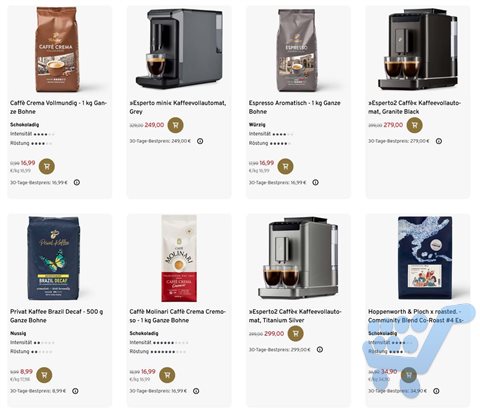View the Caffè Molinari bag image
Viewport: 480px width, 412px height.
pos(179,258)
